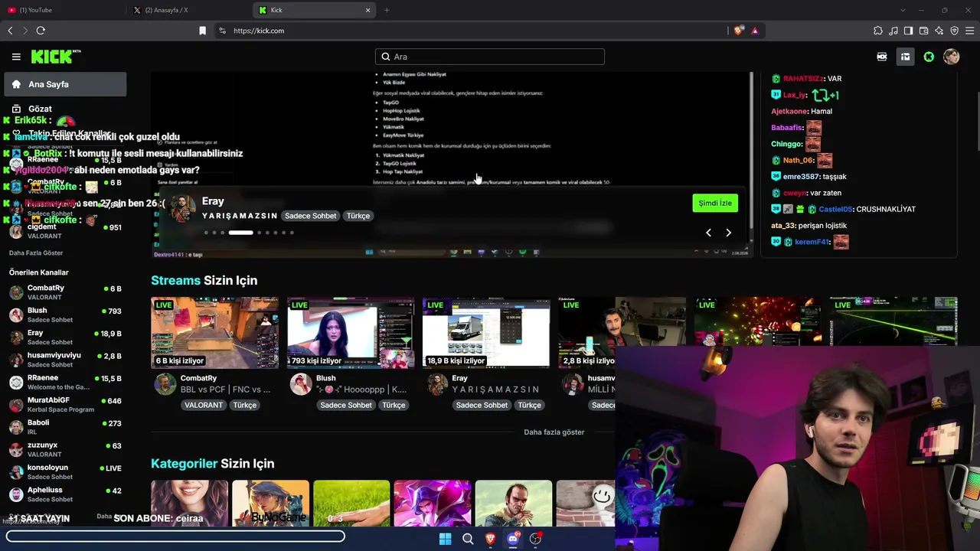Click the Şimdi İzle button
Viewport: 980px width, 551px height.
(715, 203)
